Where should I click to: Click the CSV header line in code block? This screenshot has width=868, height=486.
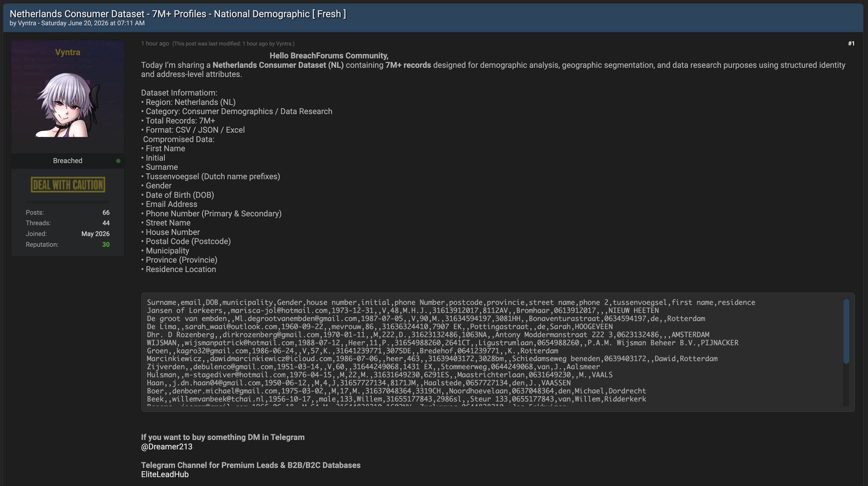[451, 302]
